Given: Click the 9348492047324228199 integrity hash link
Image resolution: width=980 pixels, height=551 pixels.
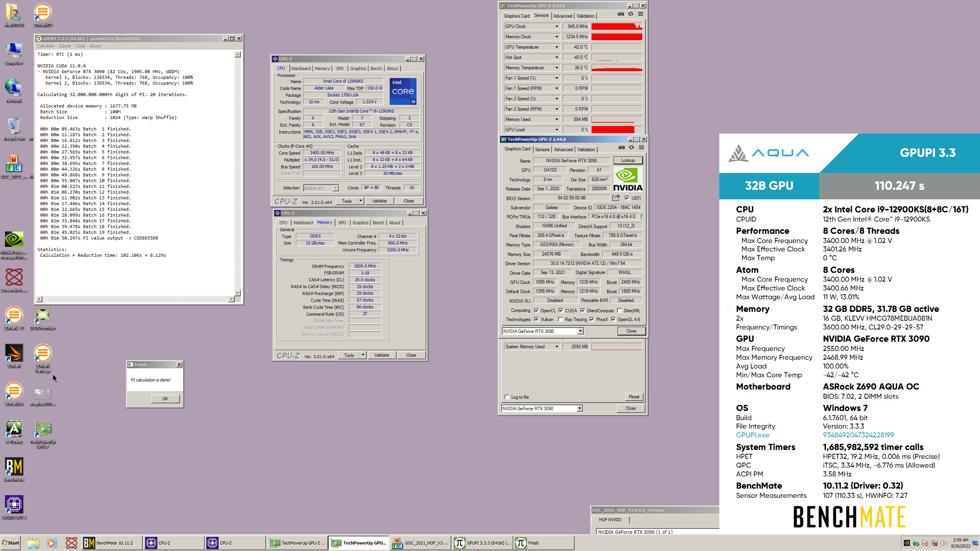Looking at the screenshot, I should (x=858, y=435).
